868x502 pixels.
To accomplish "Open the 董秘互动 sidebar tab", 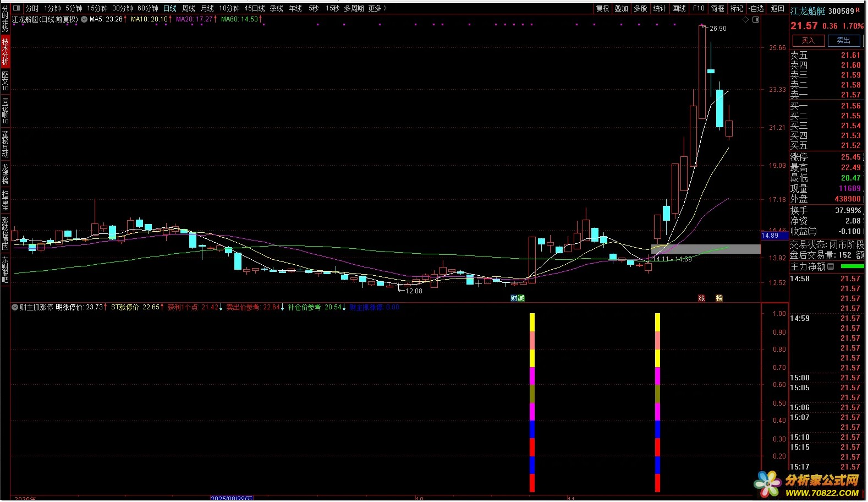I will click(5, 144).
